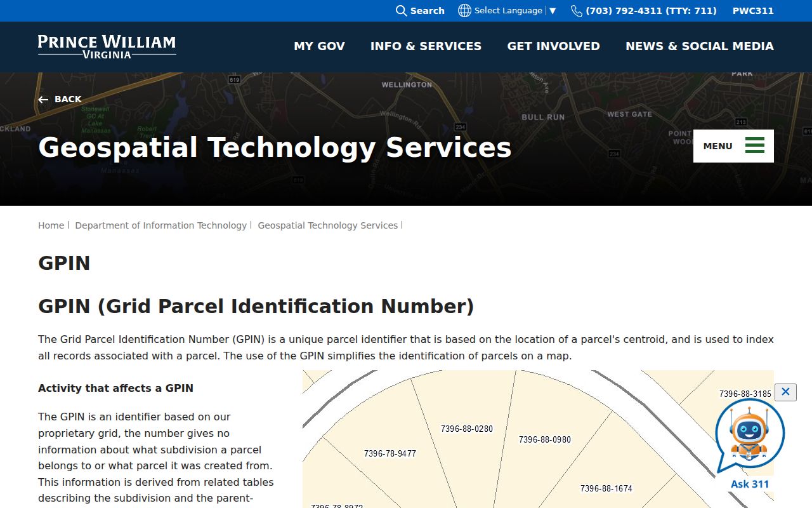Viewport: 812px width, 508px height.
Task: Open the NEWS & SOCIAL MEDIA menu
Action: [x=700, y=46]
